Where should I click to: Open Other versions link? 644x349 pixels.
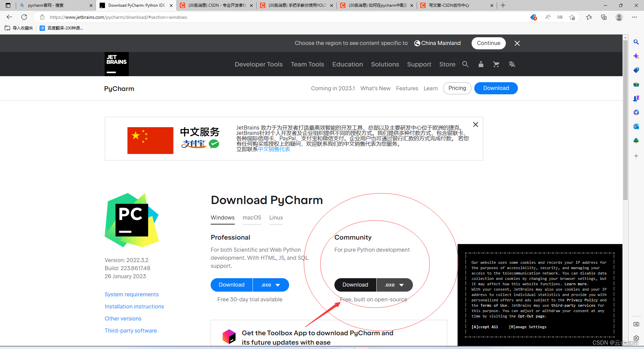pyautogui.click(x=123, y=318)
